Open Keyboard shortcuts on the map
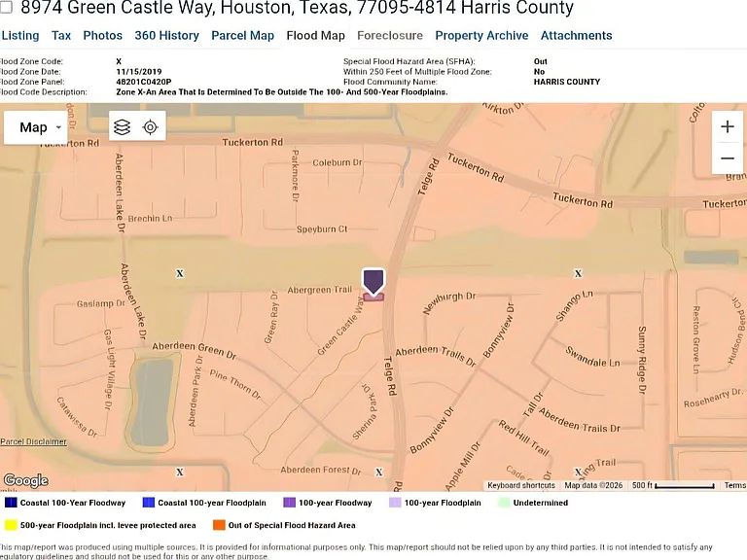This screenshot has height=560, width=747. click(x=521, y=485)
